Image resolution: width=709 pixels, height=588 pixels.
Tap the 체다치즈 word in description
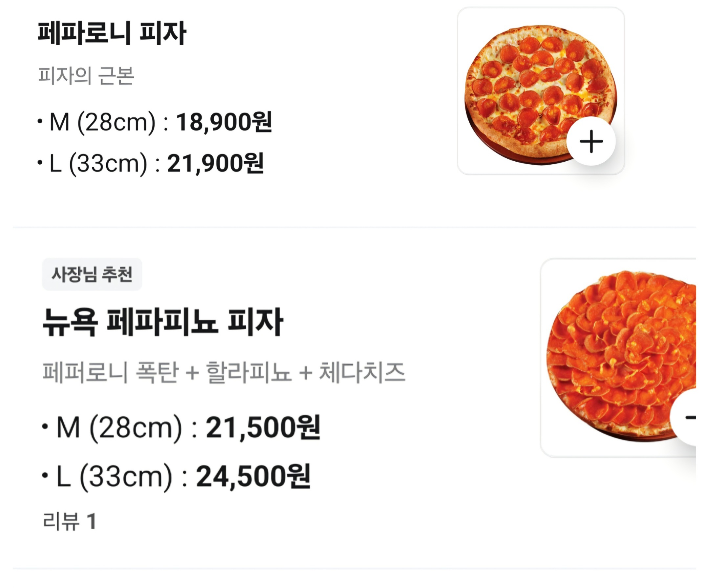362,373
